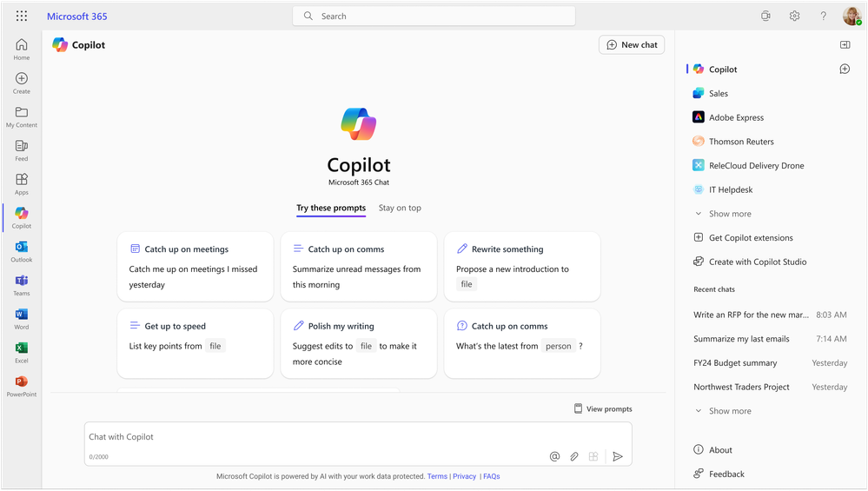The height and width of the screenshot is (491, 868).
Task: Launch Outlook from left rail
Action: pos(22,251)
